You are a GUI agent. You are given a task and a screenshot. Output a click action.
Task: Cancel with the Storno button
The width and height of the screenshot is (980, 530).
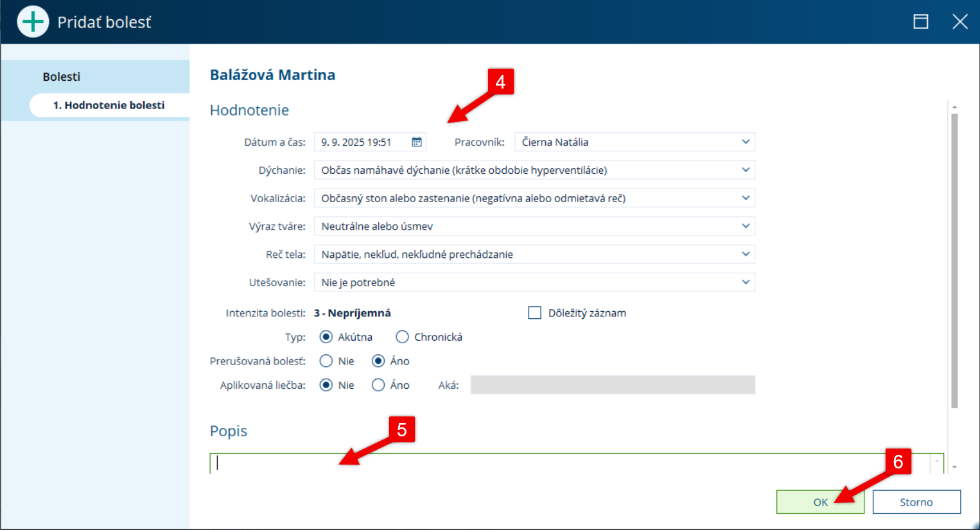point(916,502)
